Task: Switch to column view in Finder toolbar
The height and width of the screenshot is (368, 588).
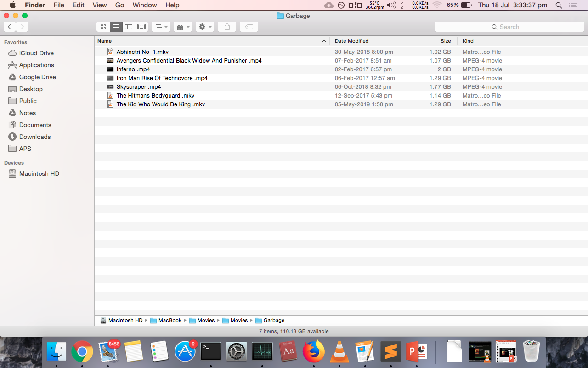Action: (x=129, y=27)
